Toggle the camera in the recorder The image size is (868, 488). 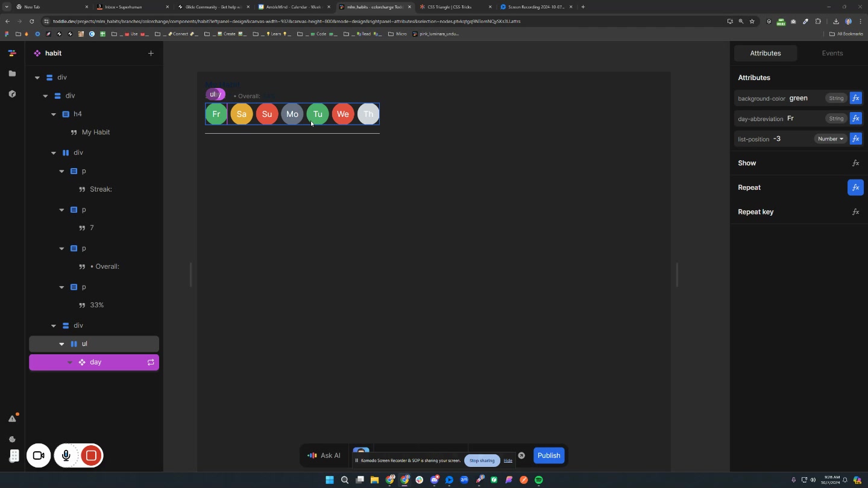(x=39, y=455)
